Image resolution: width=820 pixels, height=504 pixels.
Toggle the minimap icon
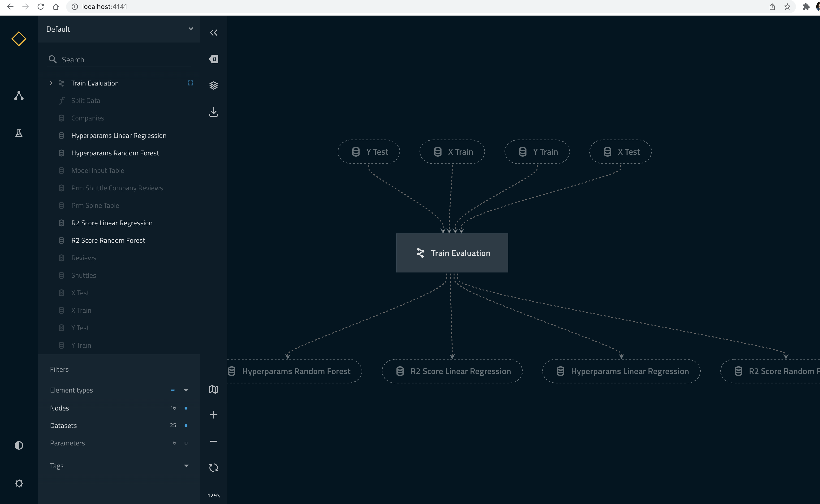tap(213, 389)
